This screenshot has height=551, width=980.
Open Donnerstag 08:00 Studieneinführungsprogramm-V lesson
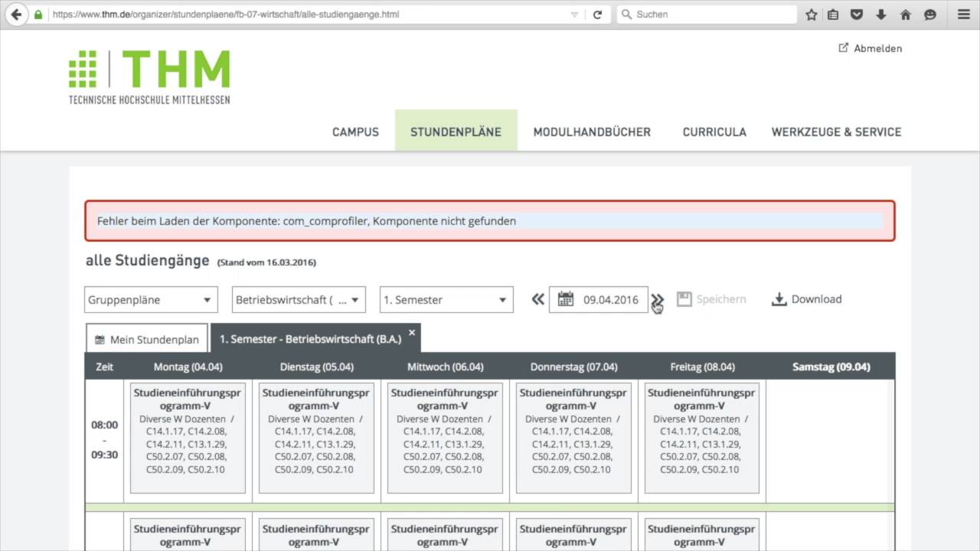(x=573, y=438)
